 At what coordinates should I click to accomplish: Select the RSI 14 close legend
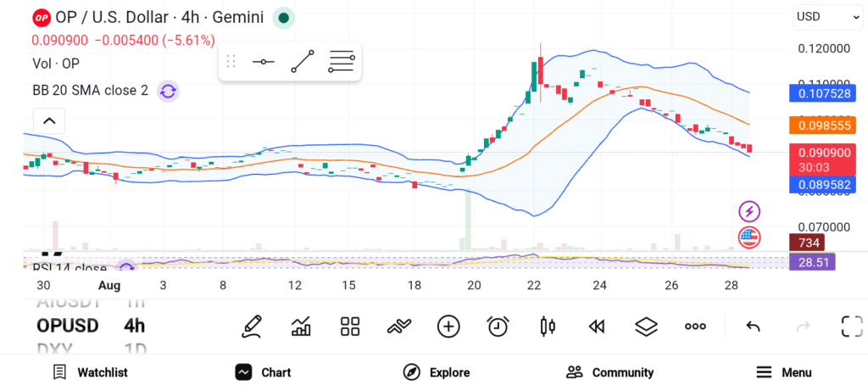(70, 268)
